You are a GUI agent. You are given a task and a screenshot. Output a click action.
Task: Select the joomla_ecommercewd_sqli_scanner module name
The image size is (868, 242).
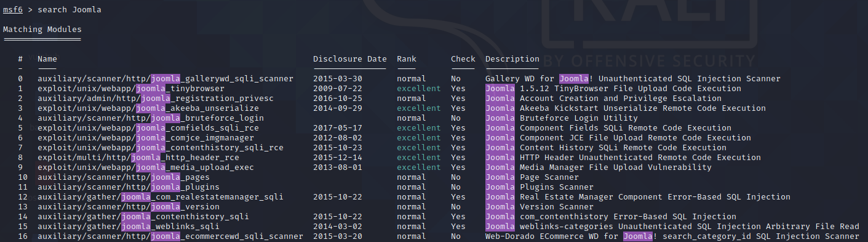(170, 236)
